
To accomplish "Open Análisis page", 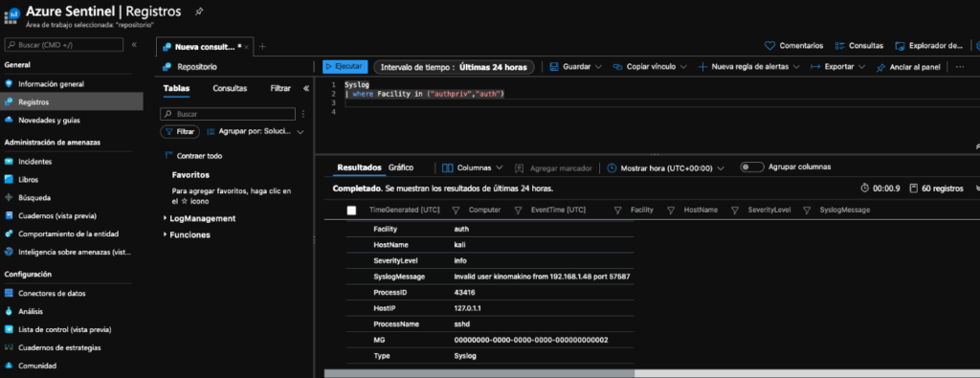I will point(31,311).
